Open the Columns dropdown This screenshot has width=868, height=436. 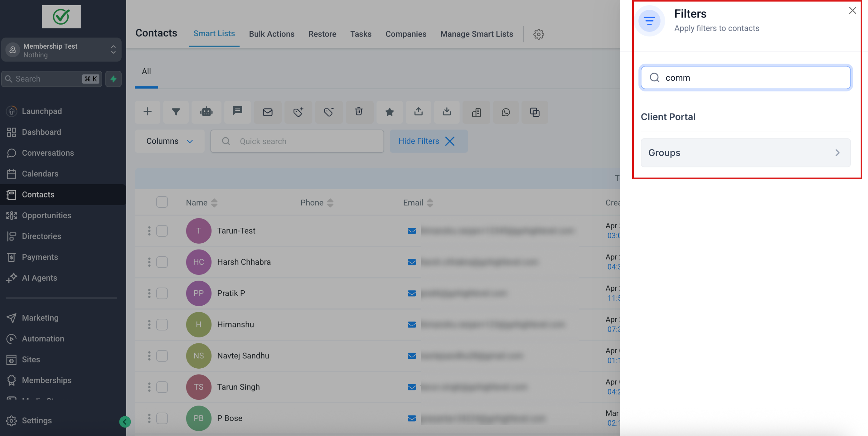tap(170, 141)
